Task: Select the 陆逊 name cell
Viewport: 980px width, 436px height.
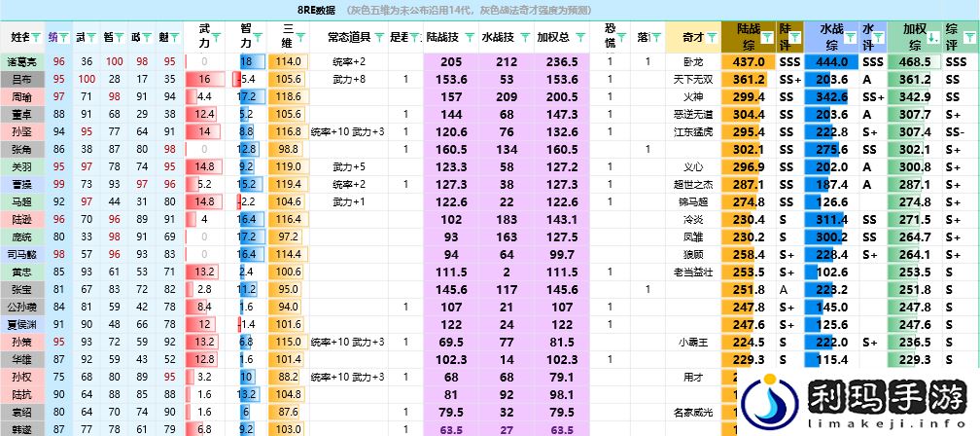Action: (22, 220)
